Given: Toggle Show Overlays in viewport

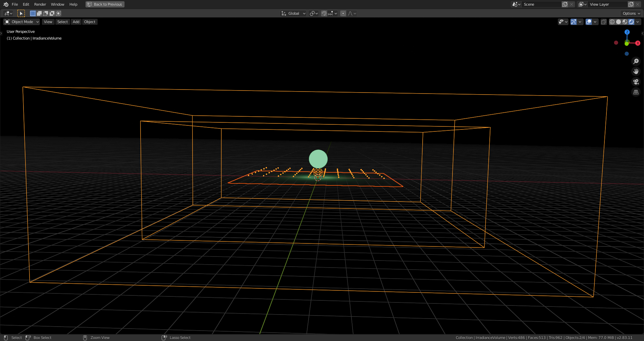Looking at the screenshot, I should (588, 21).
